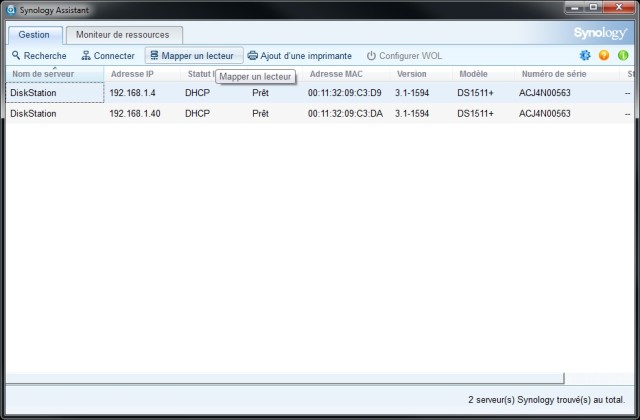This screenshot has width=640, height=420.
Task: Click version 3.1-1594 in C3:DA row
Action: [412, 113]
